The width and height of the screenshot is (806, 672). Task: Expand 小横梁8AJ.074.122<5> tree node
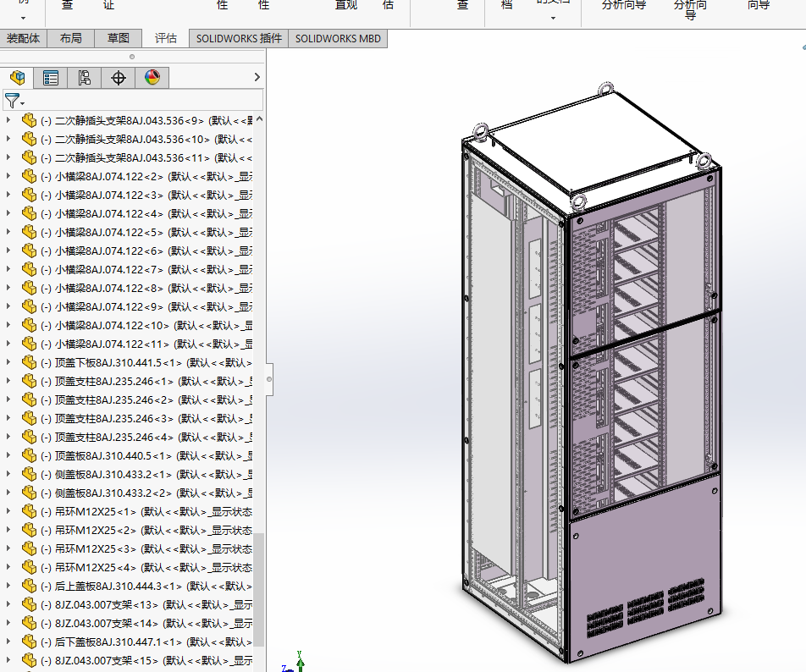[x=8, y=232]
